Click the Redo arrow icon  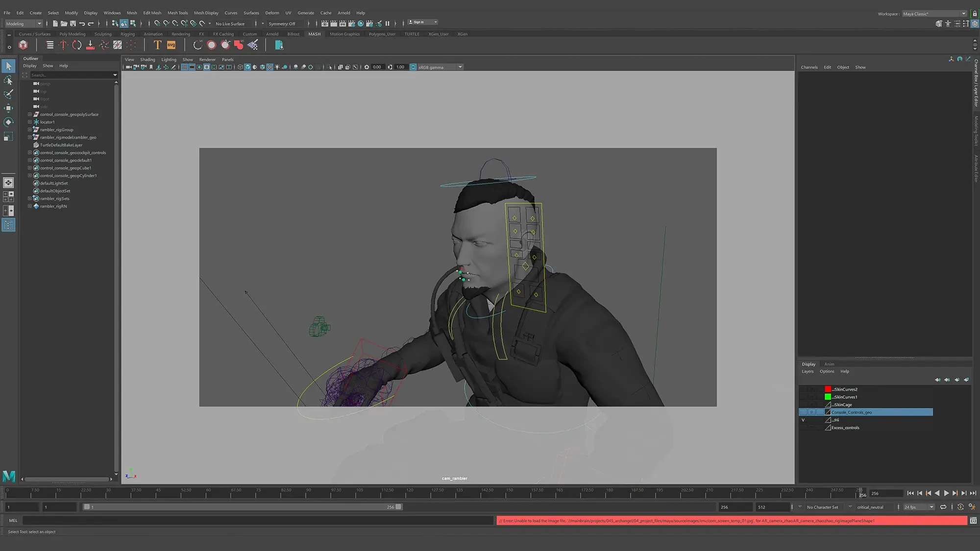click(x=91, y=24)
